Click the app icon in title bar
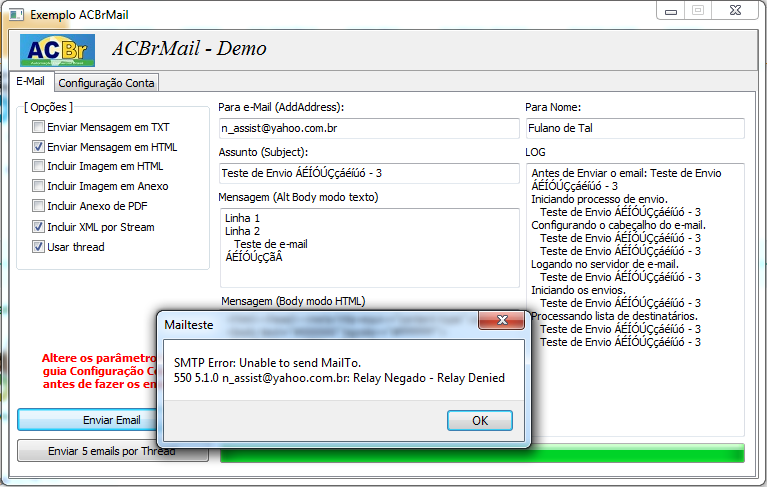This screenshot has height=487, width=767. click(x=16, y=15)
